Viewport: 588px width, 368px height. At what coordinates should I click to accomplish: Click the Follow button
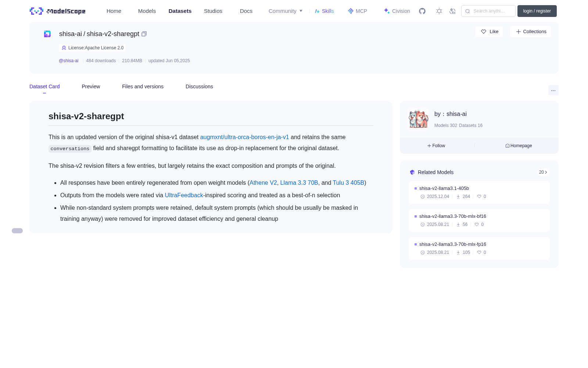pyautogui.click(x=436, y=146)
